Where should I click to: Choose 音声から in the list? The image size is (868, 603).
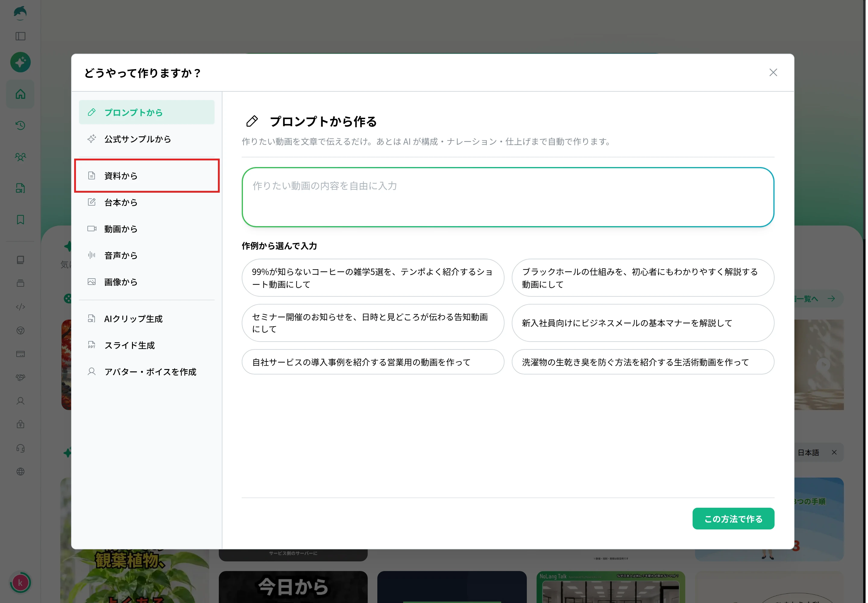coord(146,255)
